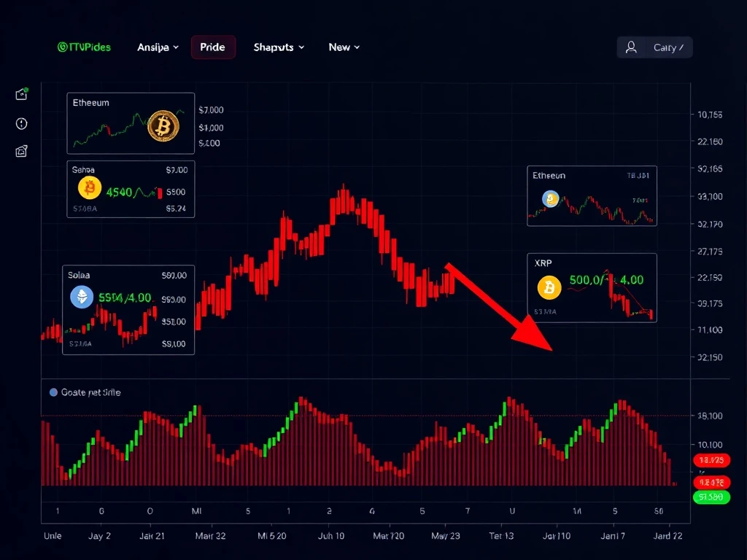Toggle the red price alert badge on the right
Viewport: 747px width, 560px height.
click(711, 460)
